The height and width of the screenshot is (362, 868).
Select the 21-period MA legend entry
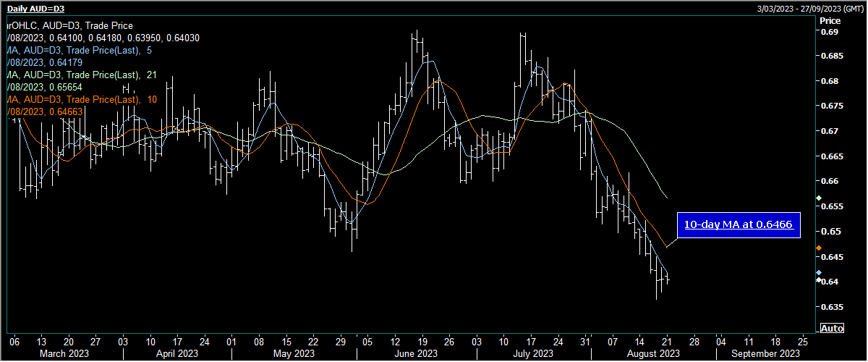coord(82,75)
